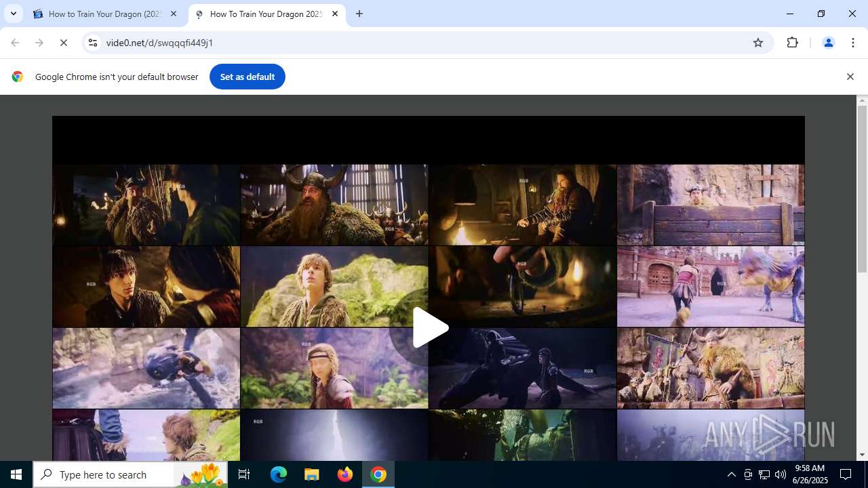Open Task View on the taskbar
This screenshot has width=868, height=488.
click(244, 474)
